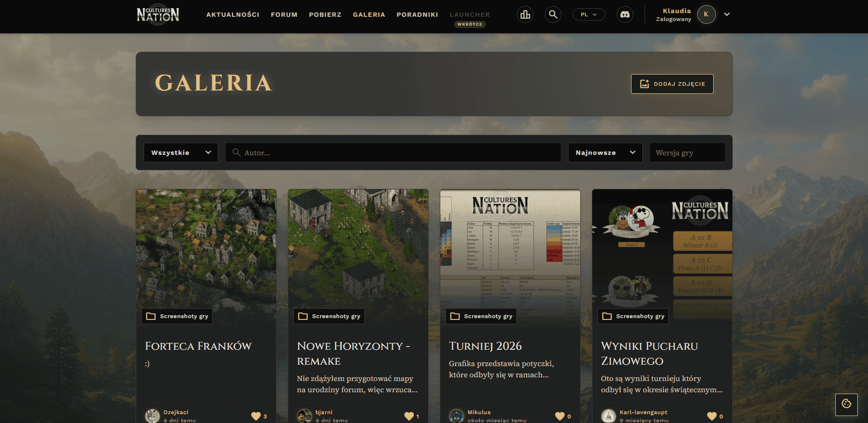This screenshot has height=423, width=868.
Task: Open Karl-levengaupt's avatar
Action: click(x=609, y=416)
